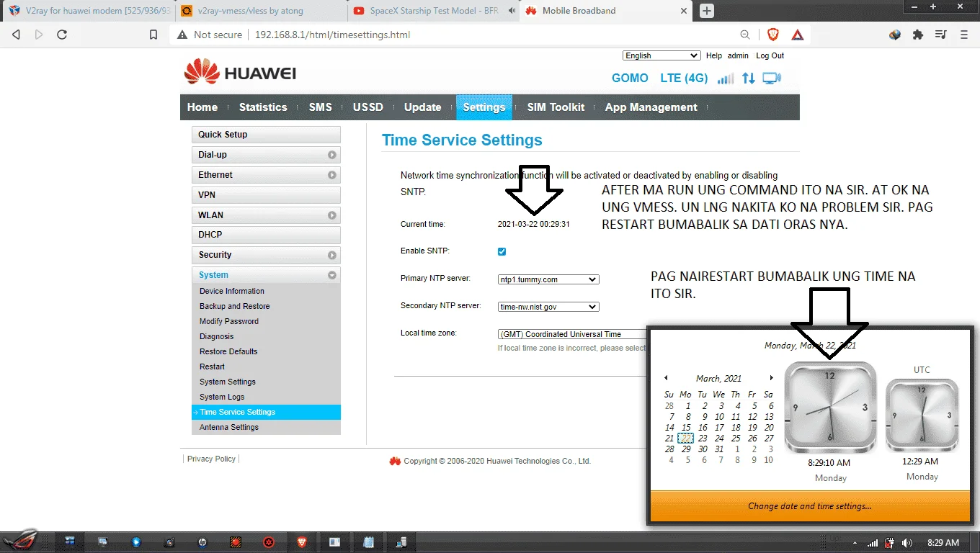Open the ROG start button on taskbar
This screenshot has width=980, height=553.
click(22, 541)
